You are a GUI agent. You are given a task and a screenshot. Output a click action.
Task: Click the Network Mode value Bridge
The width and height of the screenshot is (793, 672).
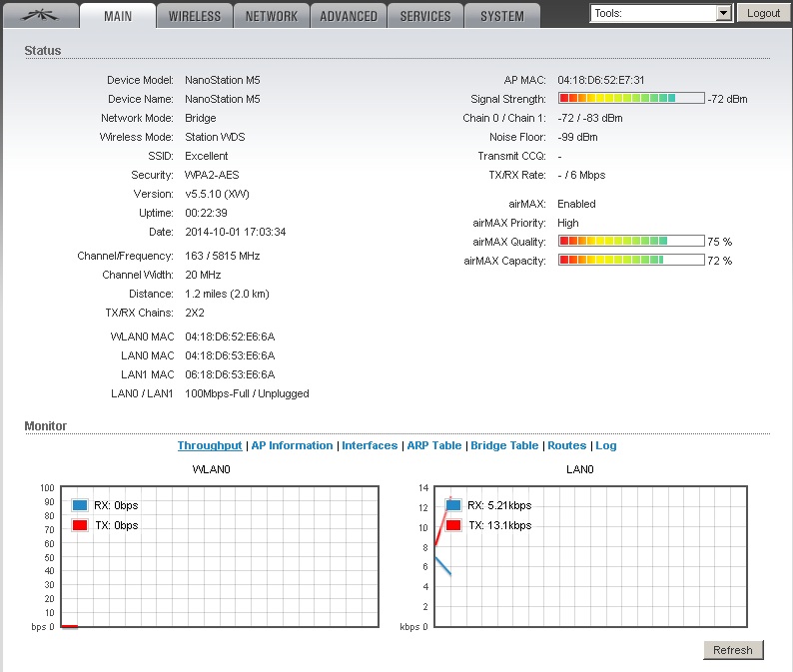(201, 118)
